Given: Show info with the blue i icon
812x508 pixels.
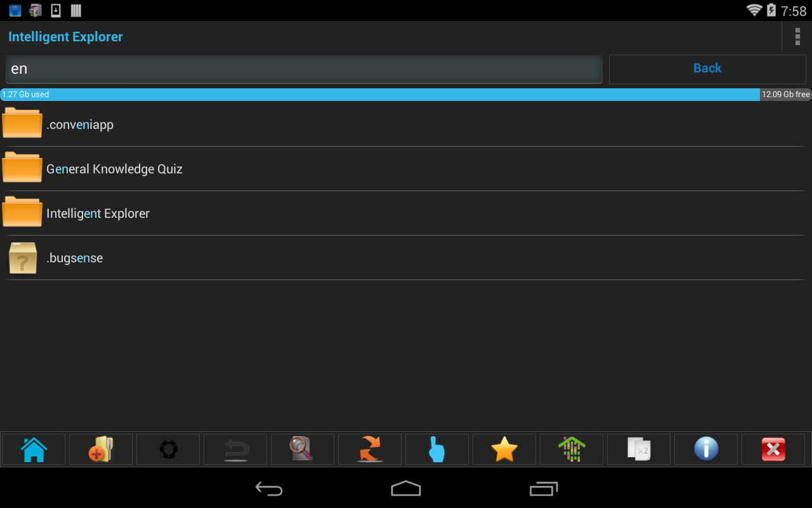Looking at the screenshot, I should pyautogui.click(x=706, y=450).
